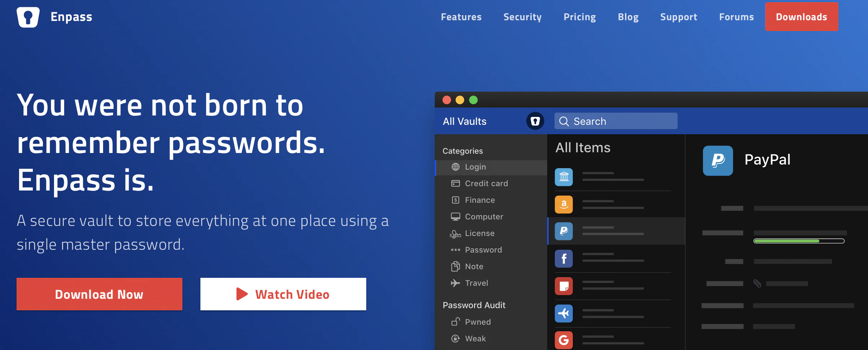Image resolution: width=868 pixels, height=350 pixels.
Task: Click the License signature icon
Action: (456, 234)
